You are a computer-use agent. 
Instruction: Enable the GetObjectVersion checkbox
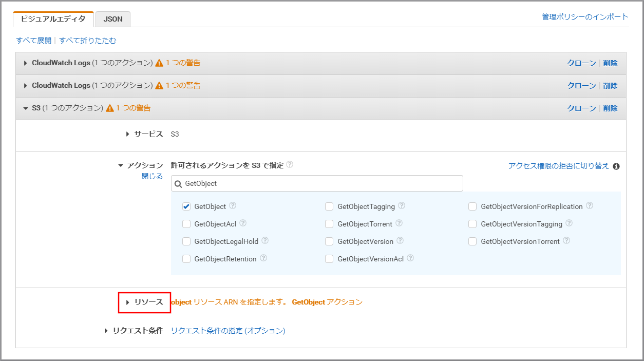329,241
